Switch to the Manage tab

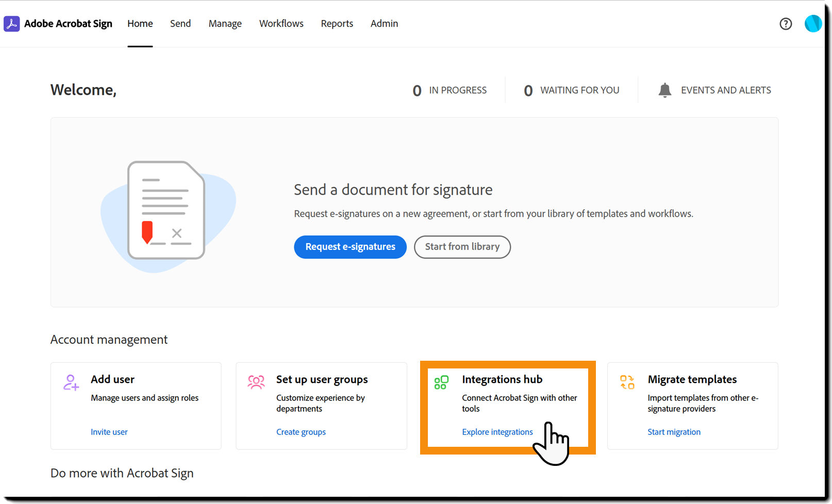click(x=225, y=23)
